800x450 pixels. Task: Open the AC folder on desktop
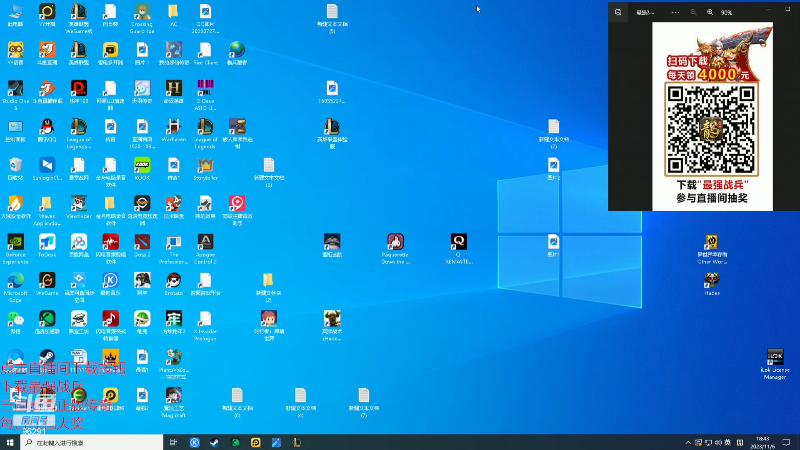pos(173,15)
